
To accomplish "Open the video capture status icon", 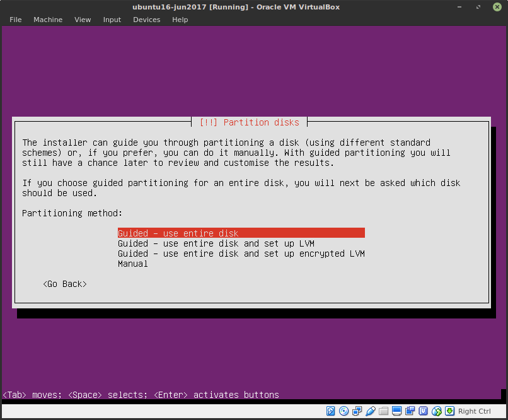I will point(409,411).
